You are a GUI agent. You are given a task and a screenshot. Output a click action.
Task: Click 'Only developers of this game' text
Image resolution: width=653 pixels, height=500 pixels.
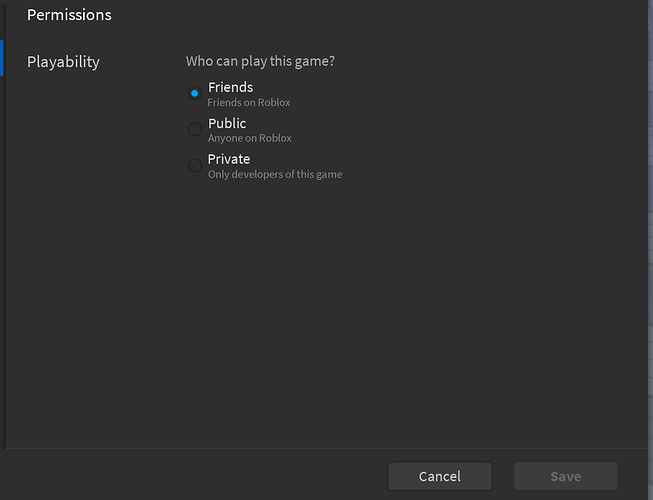(x=275, y=174)
